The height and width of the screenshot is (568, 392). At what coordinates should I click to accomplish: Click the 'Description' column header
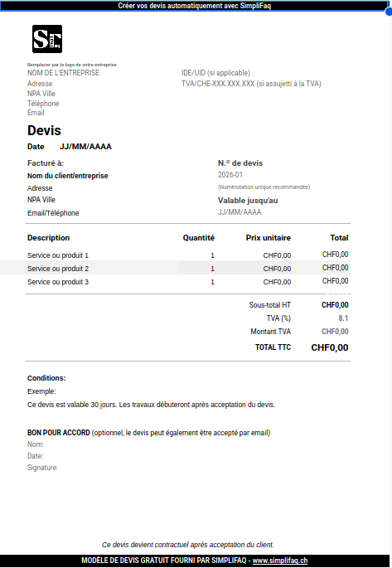(49, 238)
